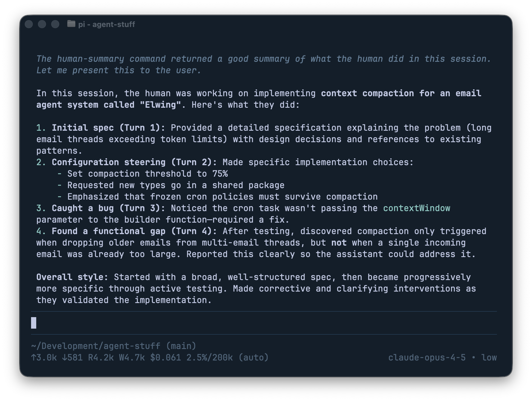Image resolution: width=532 pixels, height=401 pixels.
Task: Click the (main) git branch indicator
Action: click(x=181, y=346)
